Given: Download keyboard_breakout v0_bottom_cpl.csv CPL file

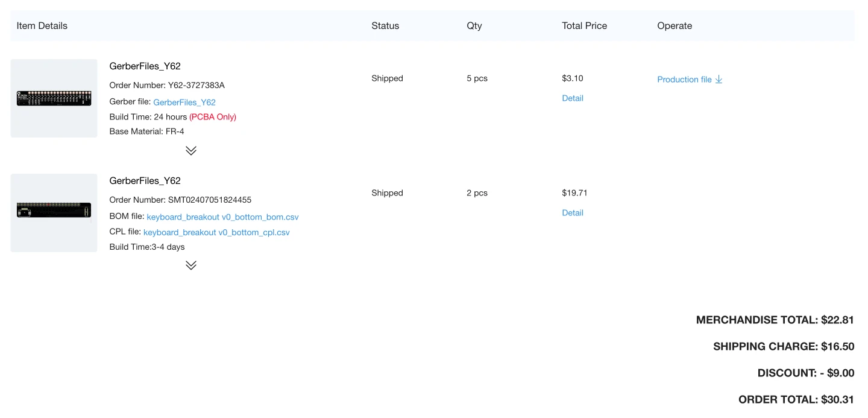Looking at the screenshot, I should [216, 232].
